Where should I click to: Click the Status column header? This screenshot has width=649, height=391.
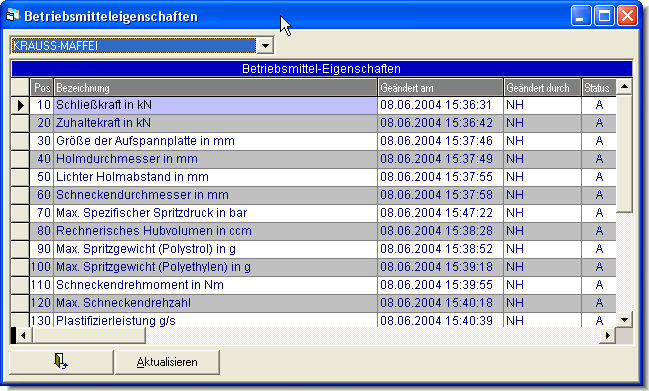[x=599, y=87]
